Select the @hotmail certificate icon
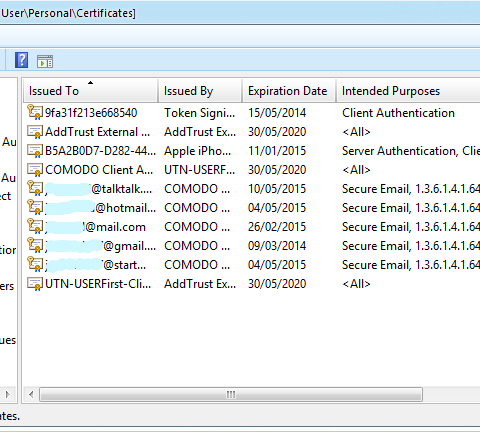This screenshot has width=480, height=432. 35,207
